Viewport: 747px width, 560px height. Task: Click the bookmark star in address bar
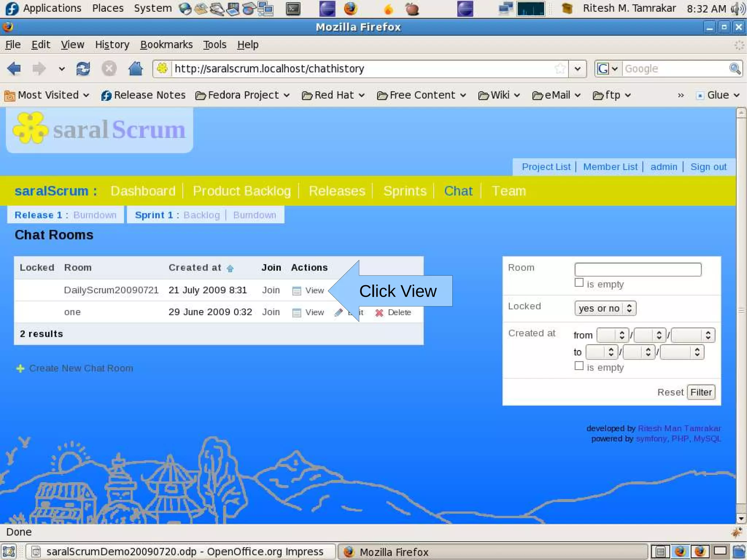[560, 69]
